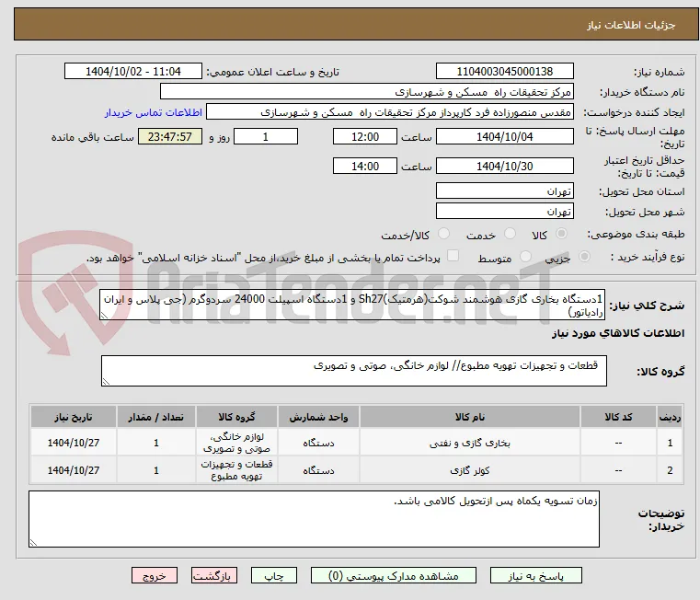
Task: Click the deadline time field 12:00
Action: (365, 137)
